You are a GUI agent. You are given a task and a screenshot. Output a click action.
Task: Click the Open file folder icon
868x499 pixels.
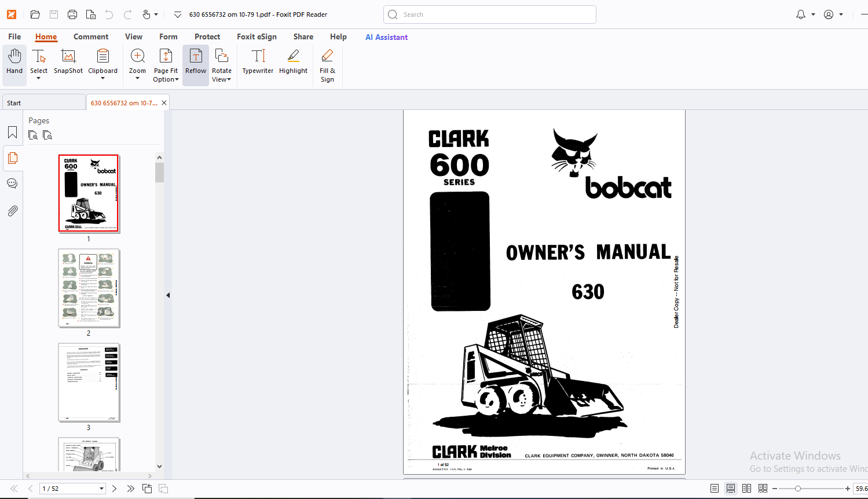click(x=35, y=14)
